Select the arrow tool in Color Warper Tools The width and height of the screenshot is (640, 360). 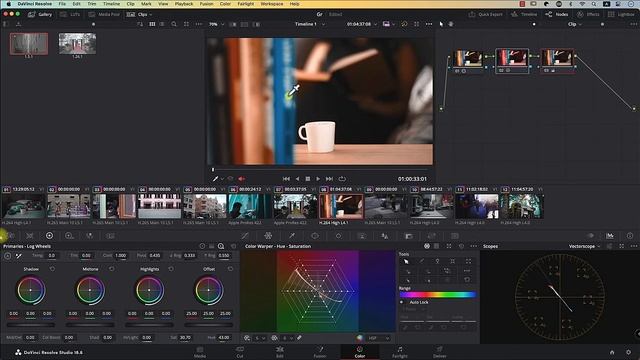tap(406, 261)
